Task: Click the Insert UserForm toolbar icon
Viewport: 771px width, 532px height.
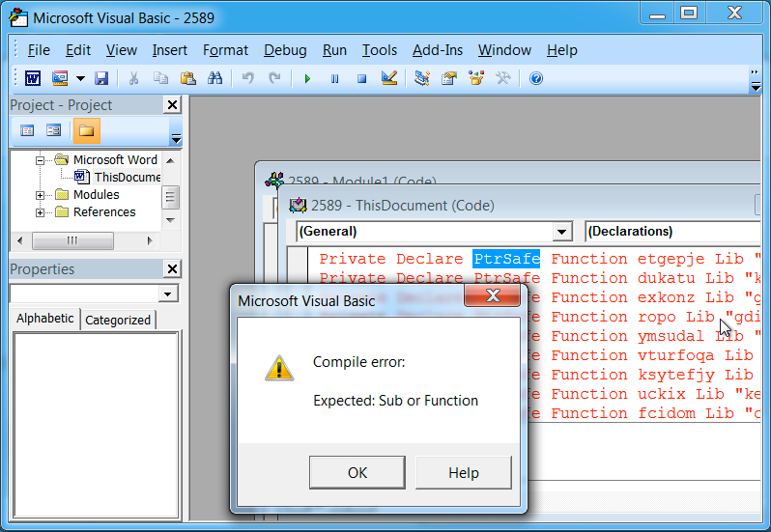Action: pos(60,78)
